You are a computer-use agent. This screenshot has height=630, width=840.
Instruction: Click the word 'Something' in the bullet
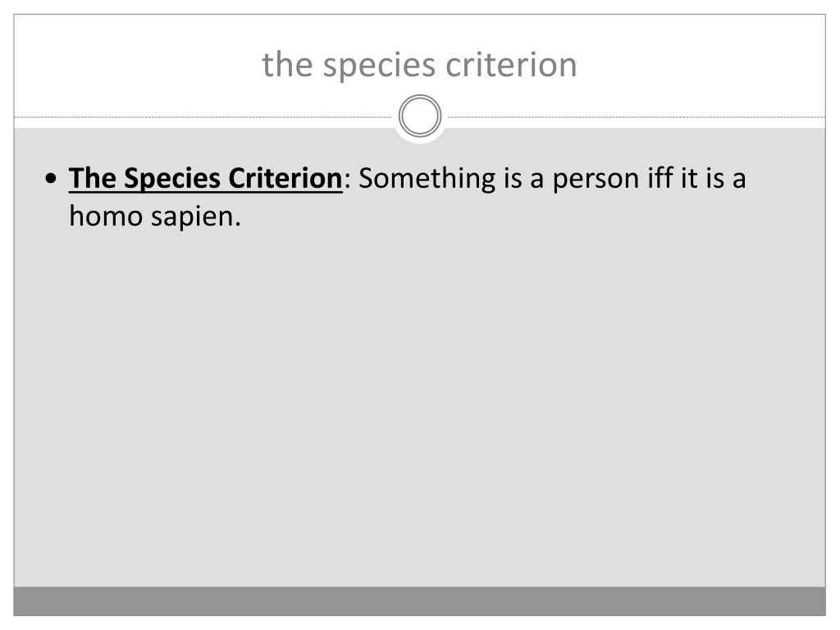coord(427,178)
